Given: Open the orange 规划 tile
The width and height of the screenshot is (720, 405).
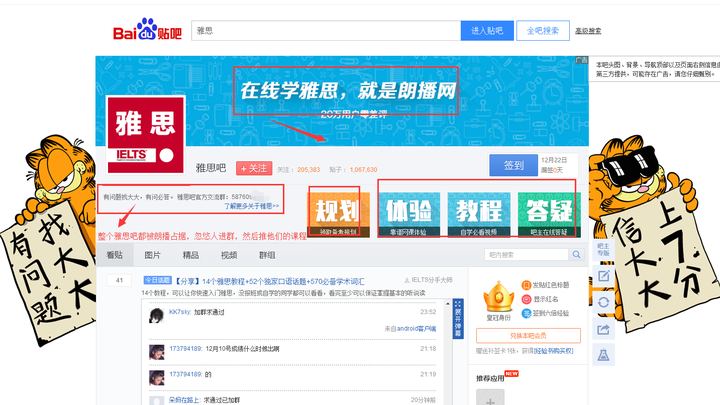Looking at the screenshot, I should pyautogui.click(x=338, y=214).
